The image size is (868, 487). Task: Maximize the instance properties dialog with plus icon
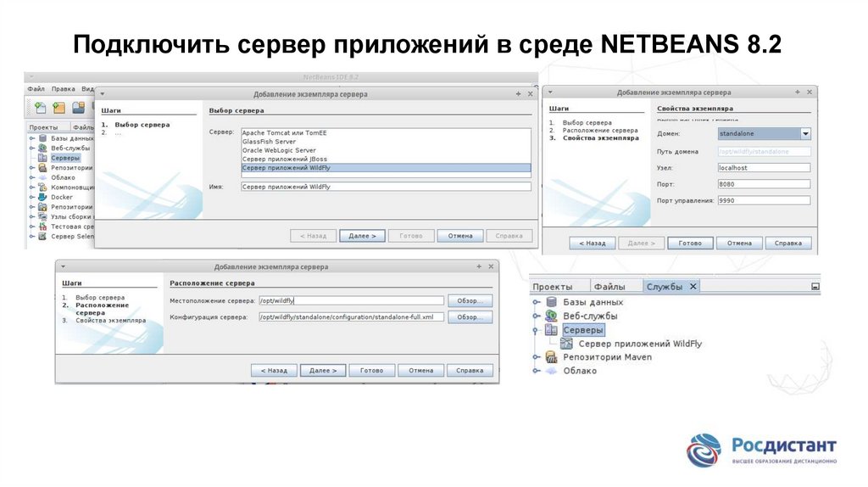tap(797, 92)
